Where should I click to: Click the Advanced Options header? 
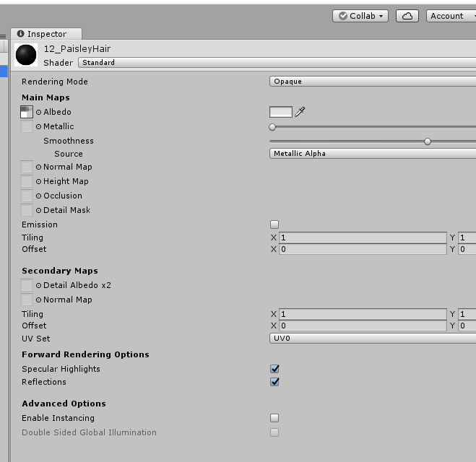pyautogui.click(x=64, y=404)
